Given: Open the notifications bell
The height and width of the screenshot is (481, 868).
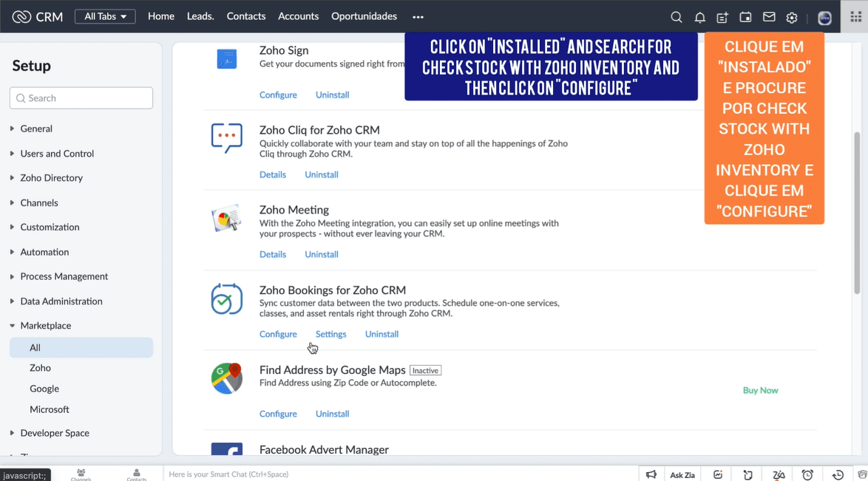Looking at the screenshot, I should tap(699, 17).
